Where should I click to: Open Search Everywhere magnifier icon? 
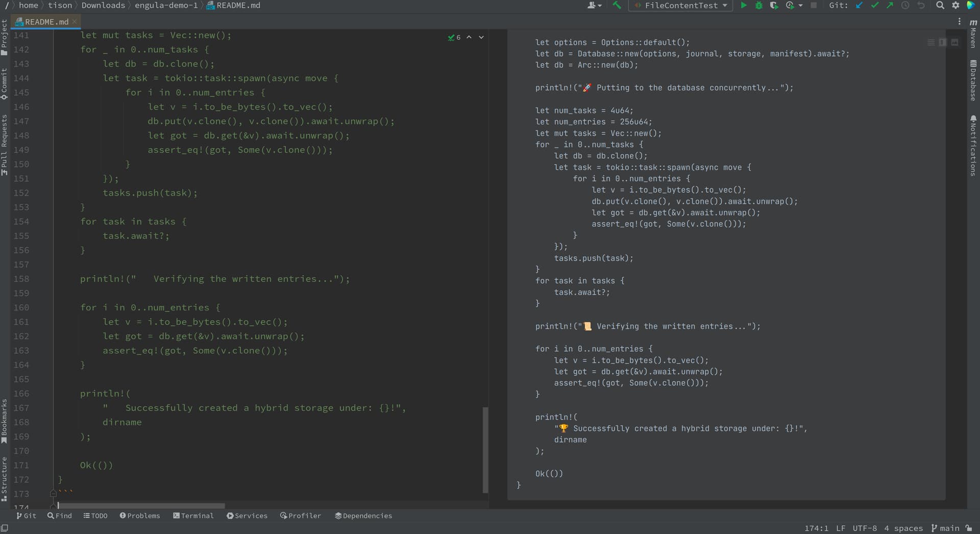940,5
